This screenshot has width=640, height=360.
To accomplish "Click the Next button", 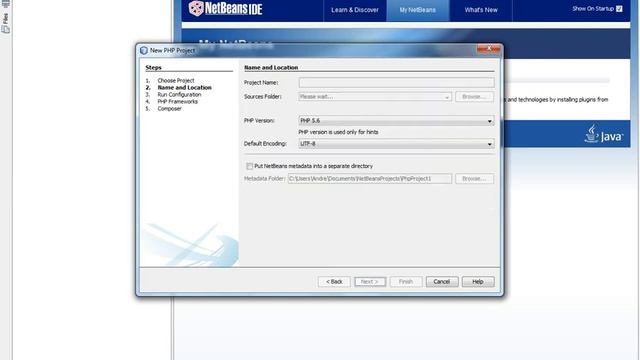I will pyautogui.click(x=370, y=282).
